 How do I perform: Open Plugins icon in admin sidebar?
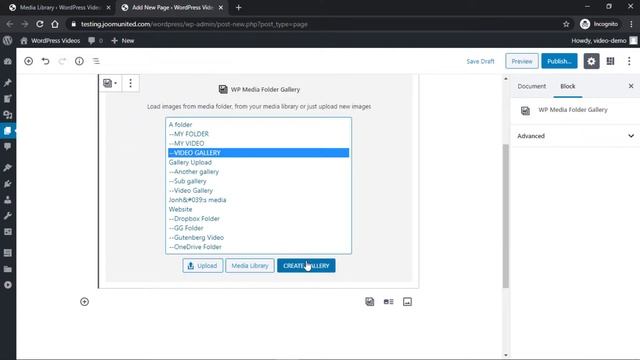8,184
